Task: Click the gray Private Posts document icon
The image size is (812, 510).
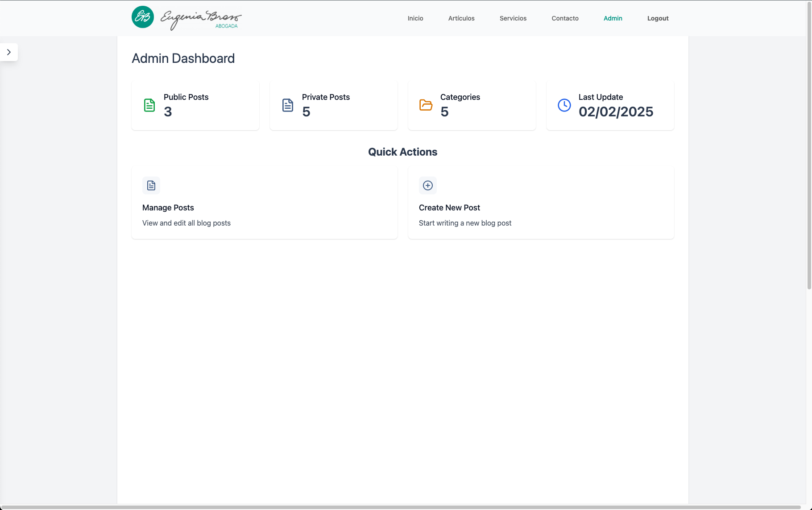Action: tap(288, 105)
